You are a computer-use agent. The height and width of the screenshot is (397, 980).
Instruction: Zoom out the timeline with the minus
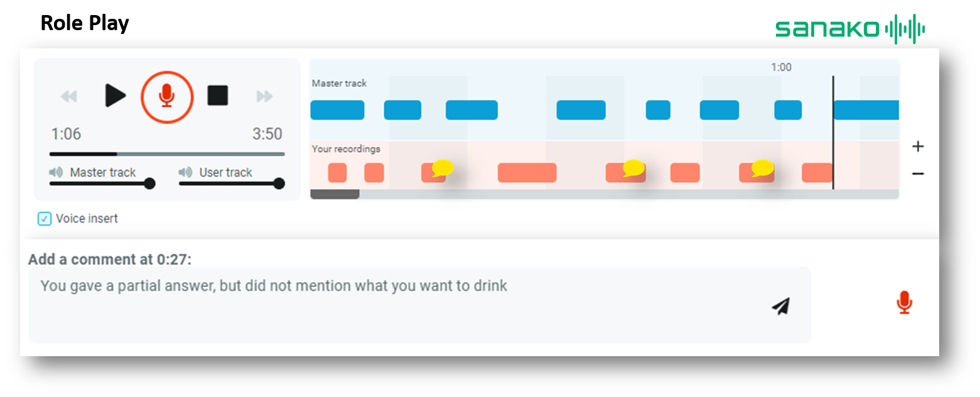[x=918, y=173]
